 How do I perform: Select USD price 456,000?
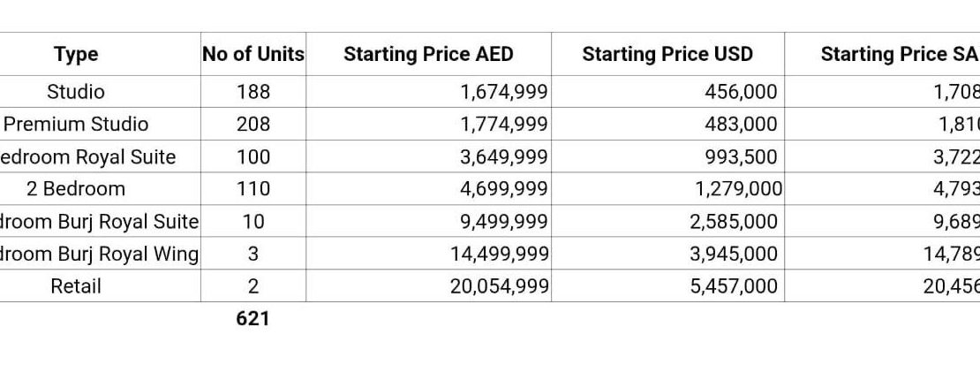click(x=742, y=92)
